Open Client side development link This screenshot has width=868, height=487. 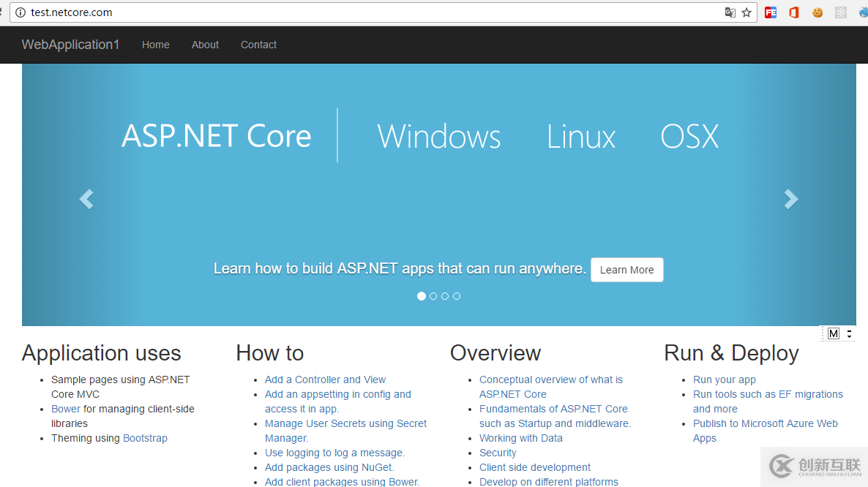[535, 467]
